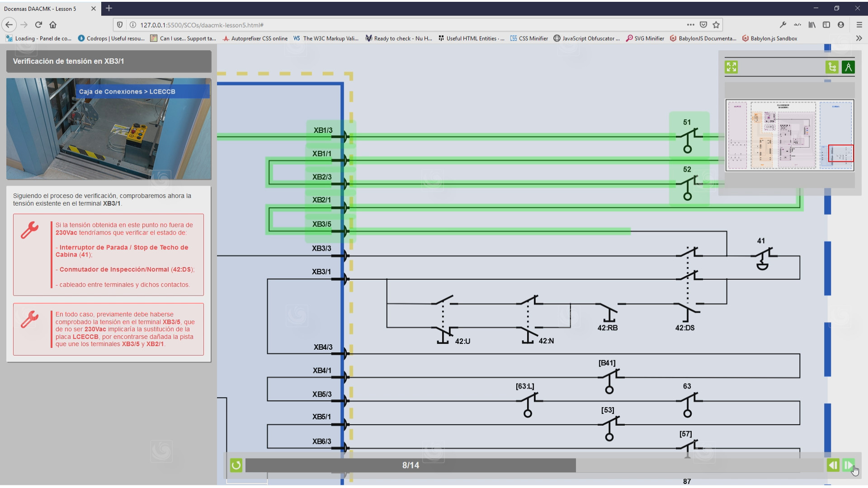The width and height of the screenshot is (868, 488).
Task: Open the Codrops Useful resources bookmark
Action: click(x=111, y=38)
